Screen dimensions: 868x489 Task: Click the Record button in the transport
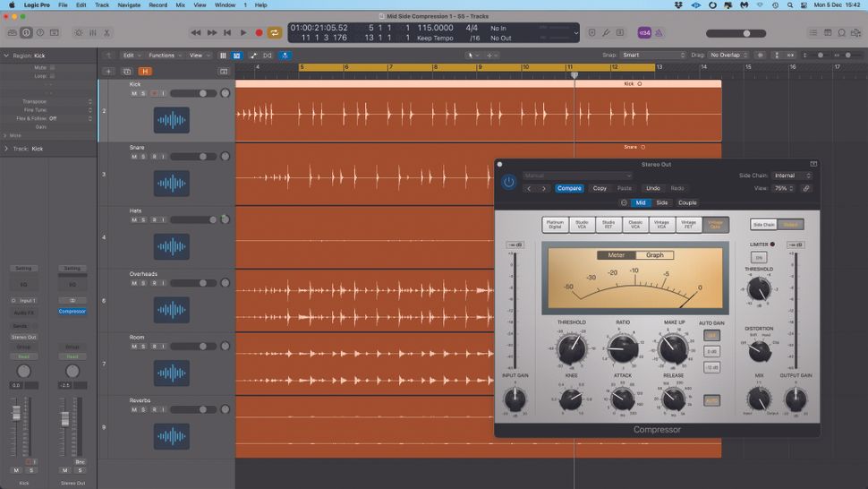coord(259,33)
